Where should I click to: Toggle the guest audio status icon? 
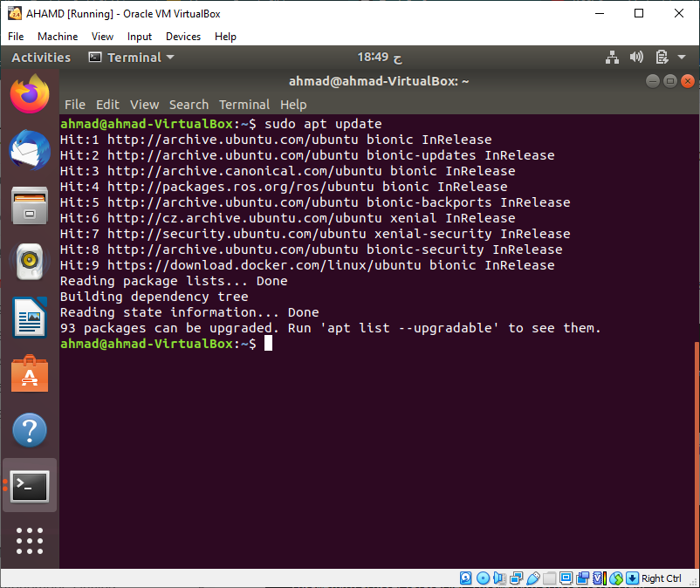(498, 578)
